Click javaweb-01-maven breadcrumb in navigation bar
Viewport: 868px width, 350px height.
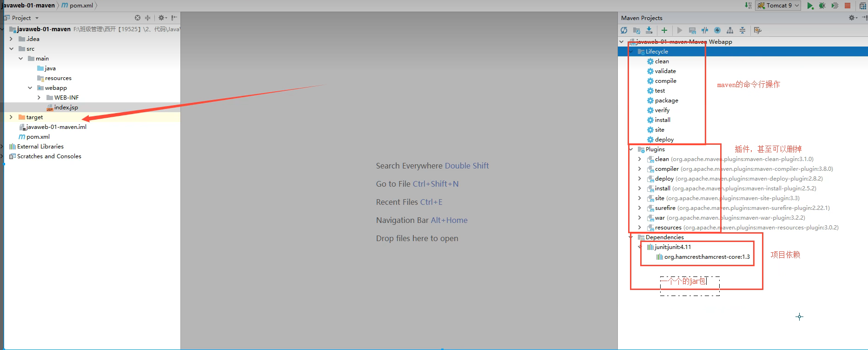coord(28,6)
